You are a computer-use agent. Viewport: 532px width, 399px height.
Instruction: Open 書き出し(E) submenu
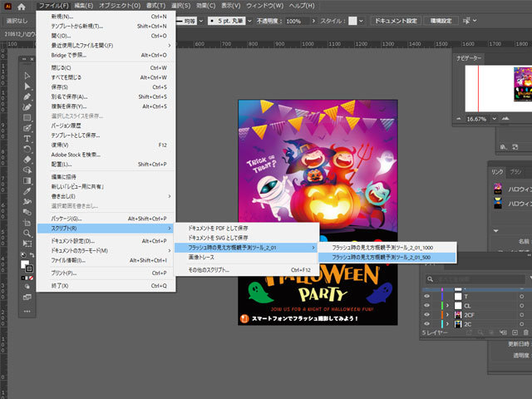[x=106, y=196]
